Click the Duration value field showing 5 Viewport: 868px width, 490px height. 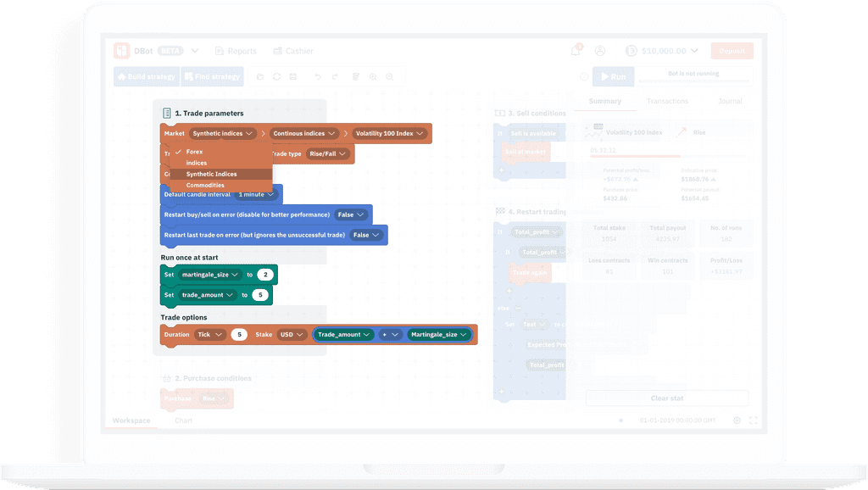click(239, 335)
